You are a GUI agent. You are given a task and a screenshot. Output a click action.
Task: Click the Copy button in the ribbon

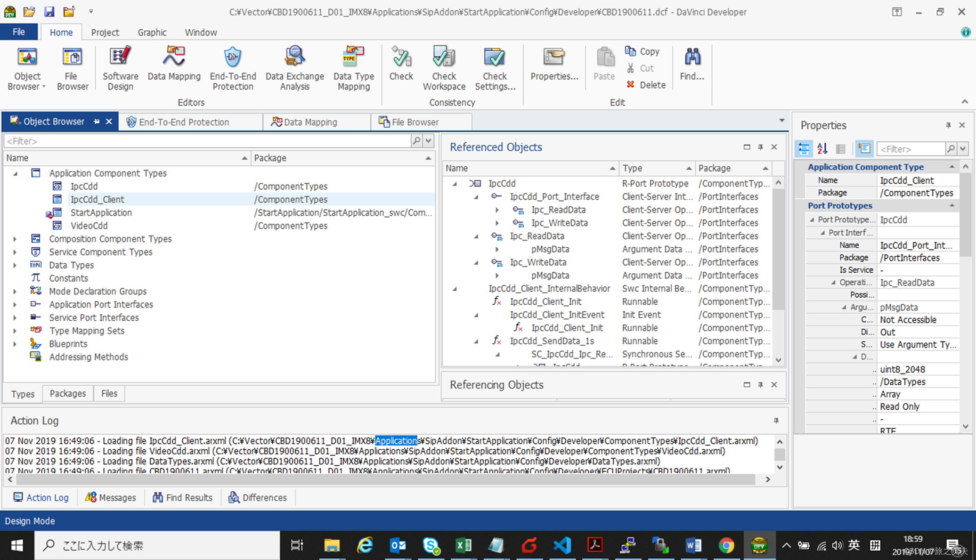pos(643,51)
